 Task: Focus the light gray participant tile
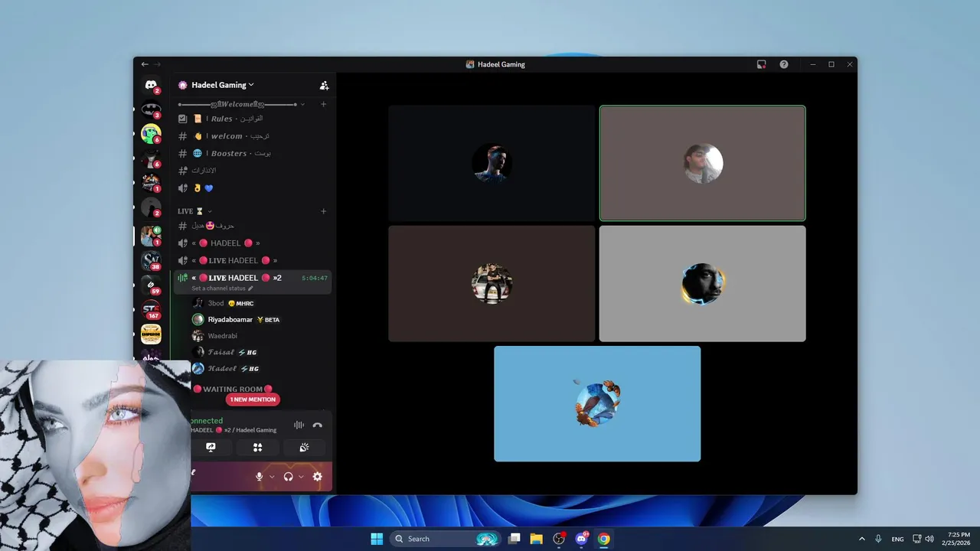(702, 283)
